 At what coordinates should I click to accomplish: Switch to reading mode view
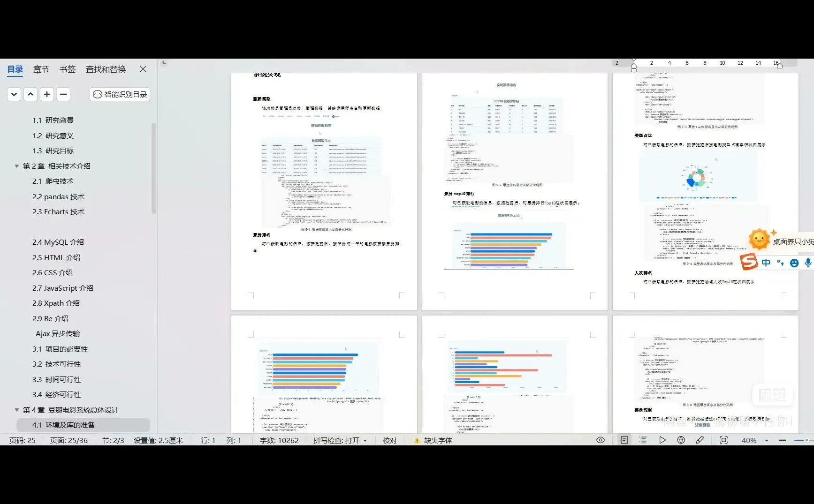(x=662, y=440)
